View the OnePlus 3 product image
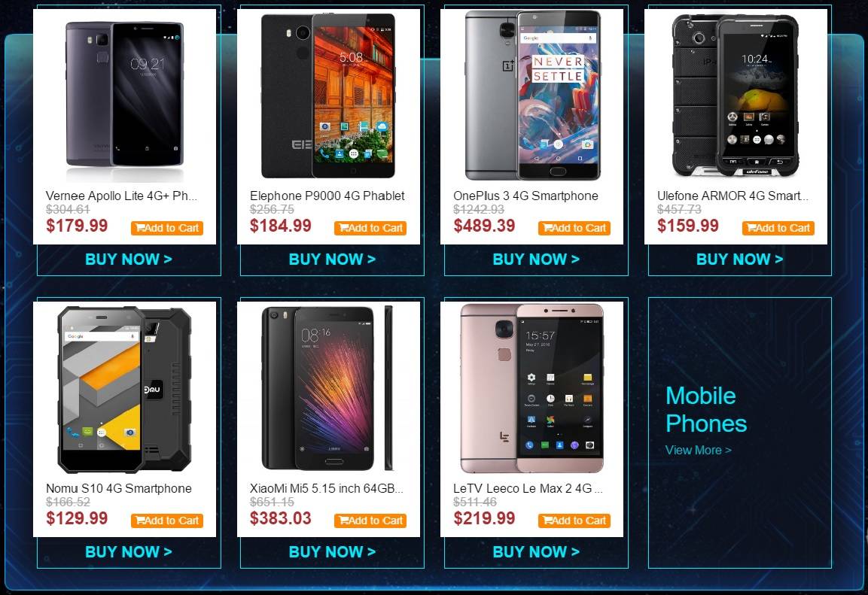868x595 pixels. coord(532,95)
